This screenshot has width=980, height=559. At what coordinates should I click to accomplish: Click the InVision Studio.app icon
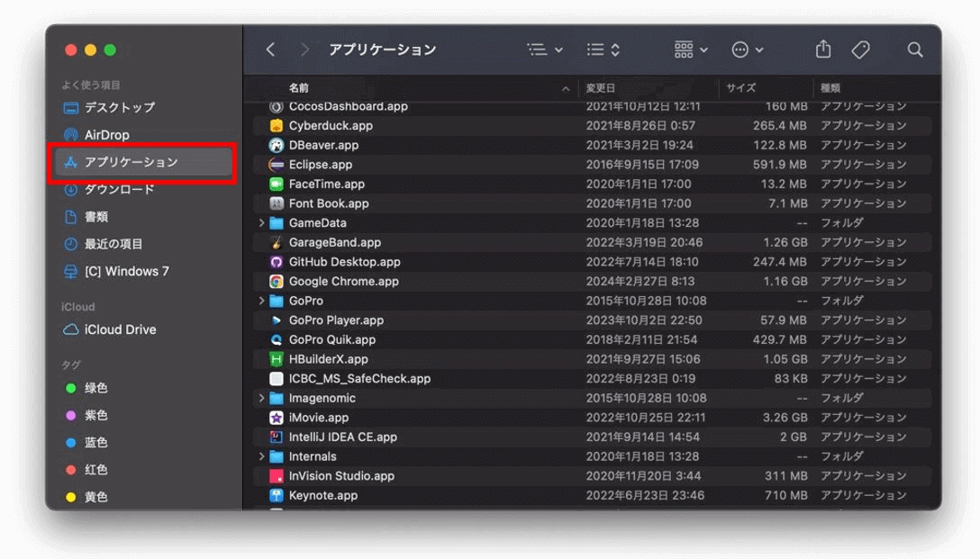point(277,476)
